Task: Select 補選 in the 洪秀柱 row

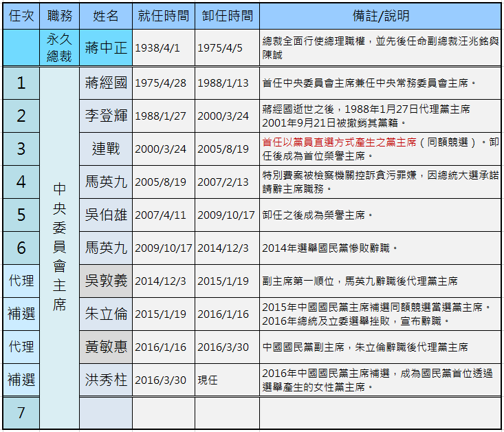Action: click(21, 380)
